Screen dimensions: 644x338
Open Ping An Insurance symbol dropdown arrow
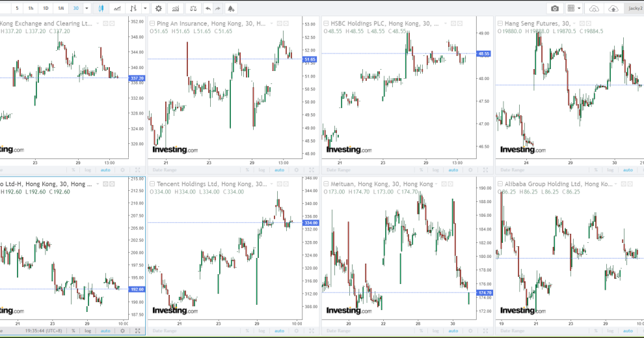point(271,23)
